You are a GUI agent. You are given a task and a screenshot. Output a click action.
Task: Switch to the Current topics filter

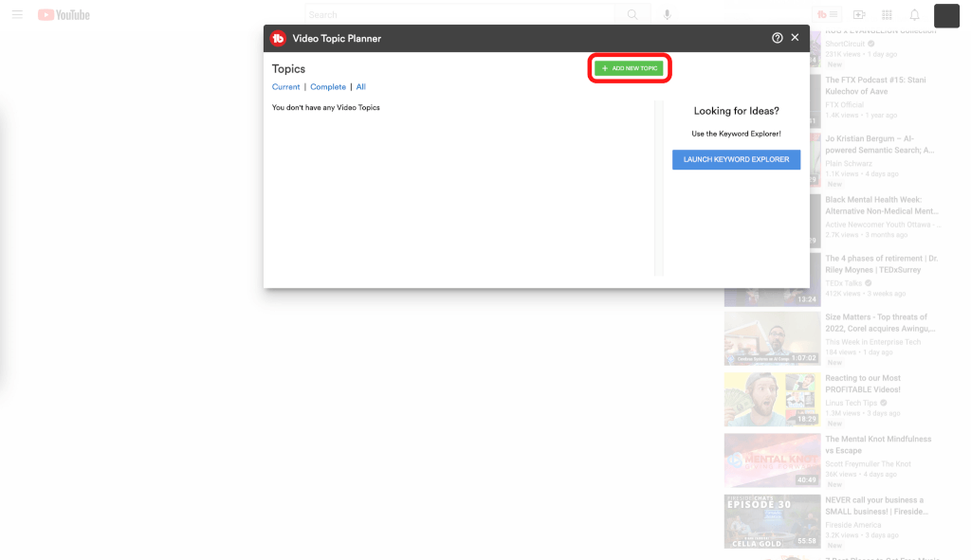tap(285, 87)
